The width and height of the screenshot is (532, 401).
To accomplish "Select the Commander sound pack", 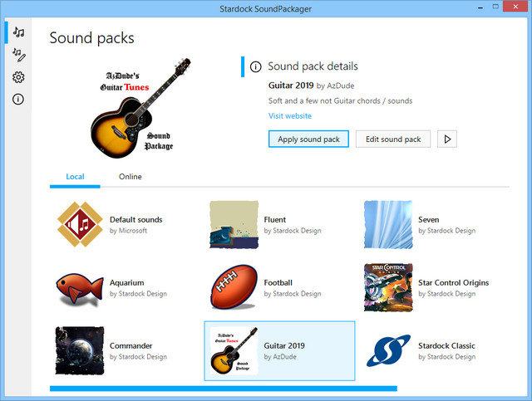I will (x=80, y=350).
